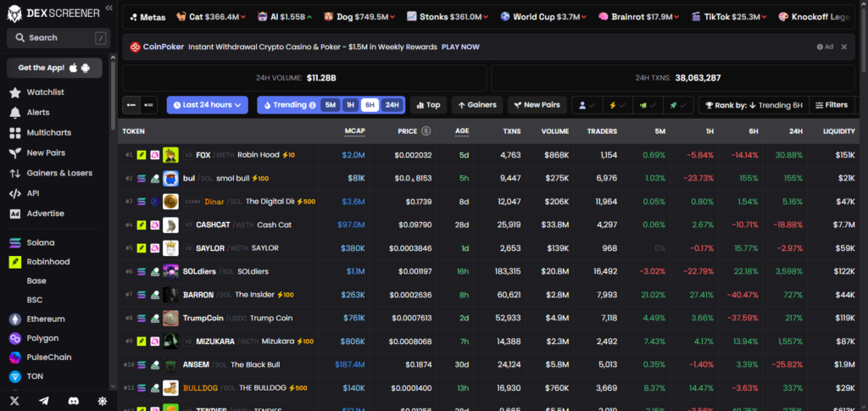Open Stonks $361.0M meta category

coord(448,17)
